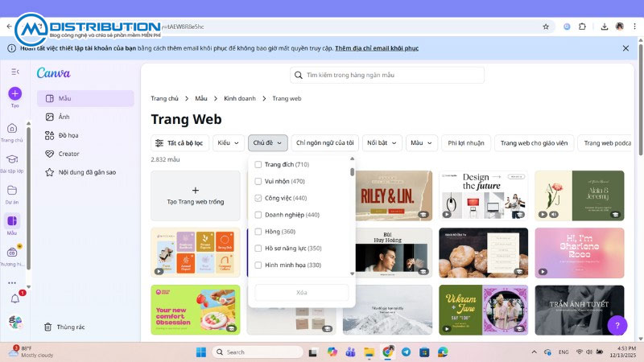644x362 pixels.
Task: Open Hi, I'm Sharlene Rose template
Action: (580, 253)
